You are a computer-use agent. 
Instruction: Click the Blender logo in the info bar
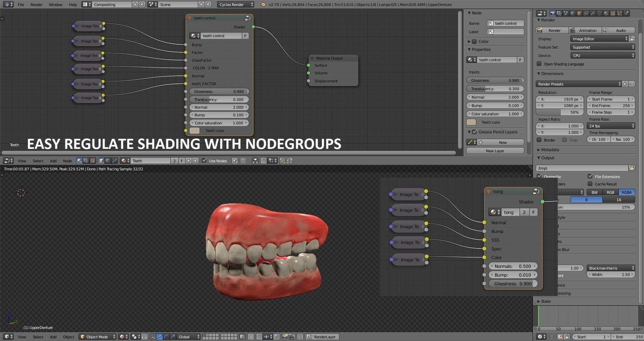coord(263,4)
